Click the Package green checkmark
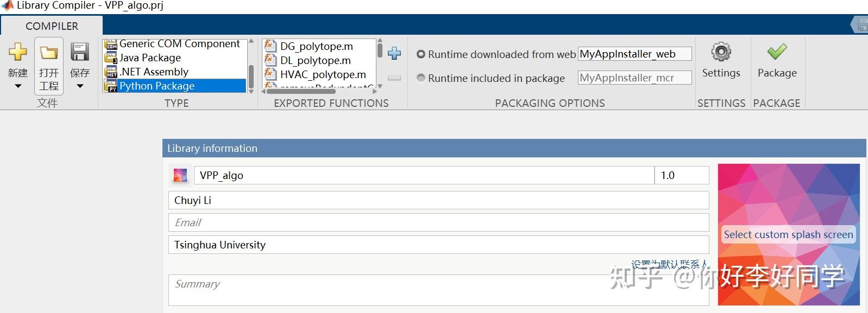 (777, 53)
